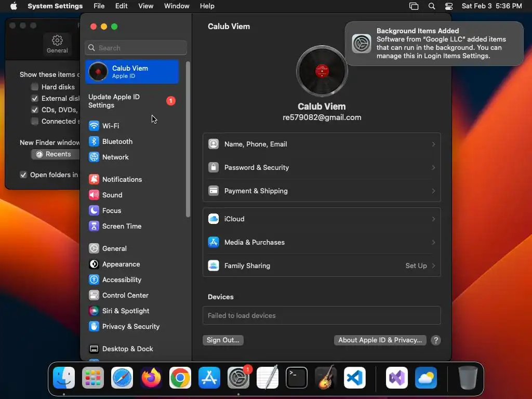Open Finder from the Dock
The width and height of the screenshot is (532, 399).
(64, 378)
